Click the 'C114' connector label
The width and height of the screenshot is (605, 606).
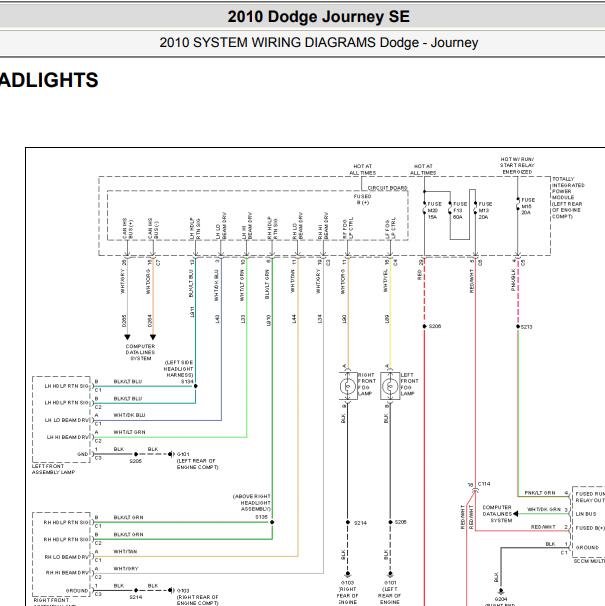[484, 484]
